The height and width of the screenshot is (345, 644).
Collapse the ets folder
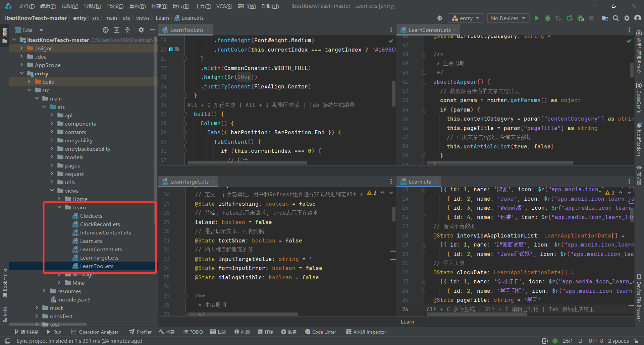[x=44, y=107]
